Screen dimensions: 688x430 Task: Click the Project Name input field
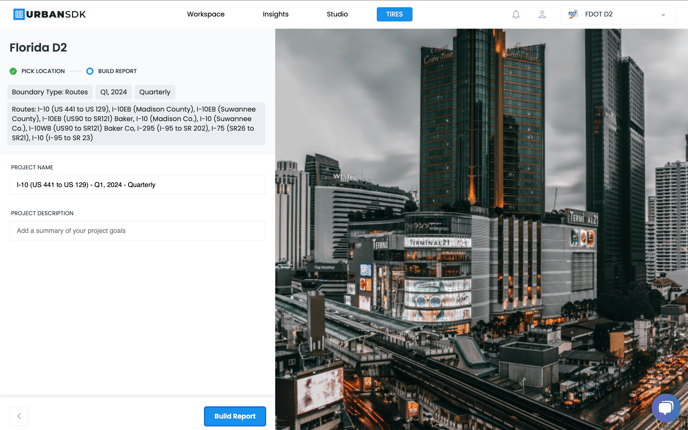point(138,185)
